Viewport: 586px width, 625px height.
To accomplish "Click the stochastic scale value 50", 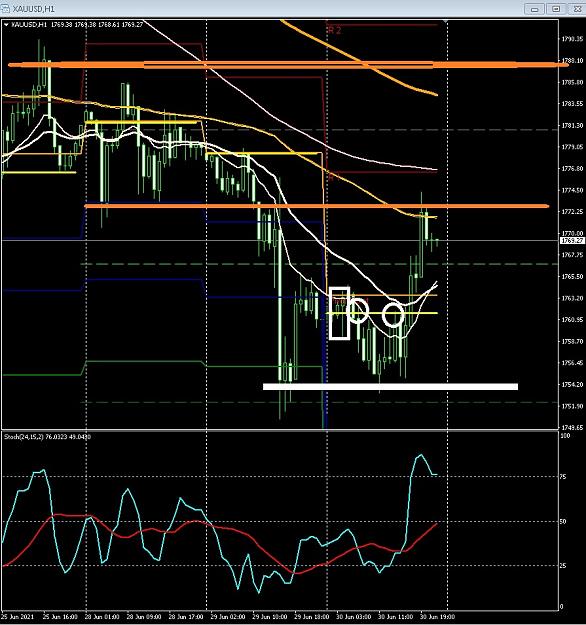I will click(563, 521).
